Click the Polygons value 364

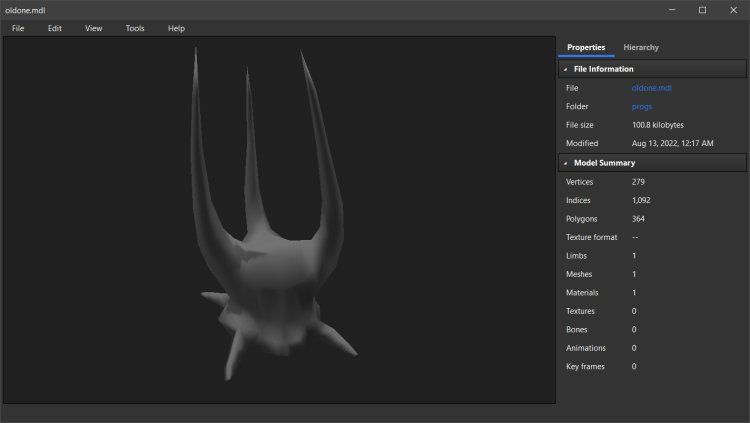[x=639, y=218]
